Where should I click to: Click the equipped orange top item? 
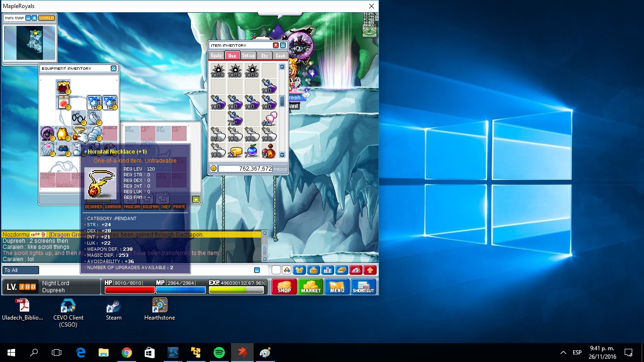point(63,133)
